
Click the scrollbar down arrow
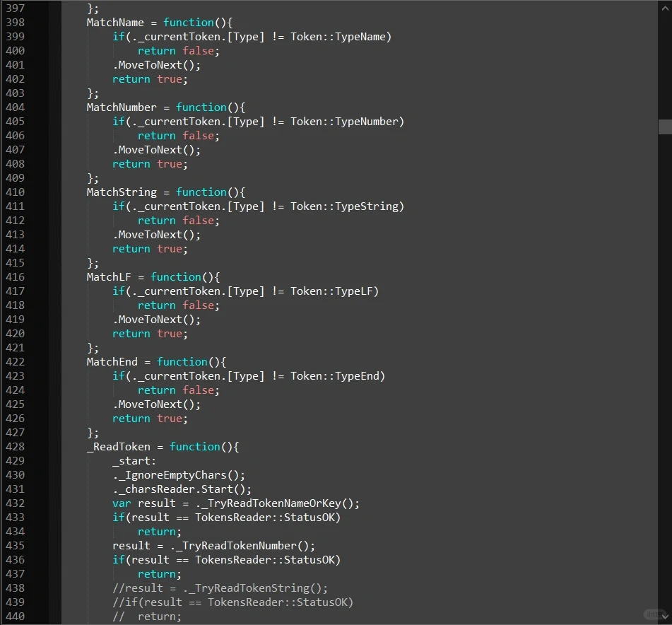pos(665,617)
